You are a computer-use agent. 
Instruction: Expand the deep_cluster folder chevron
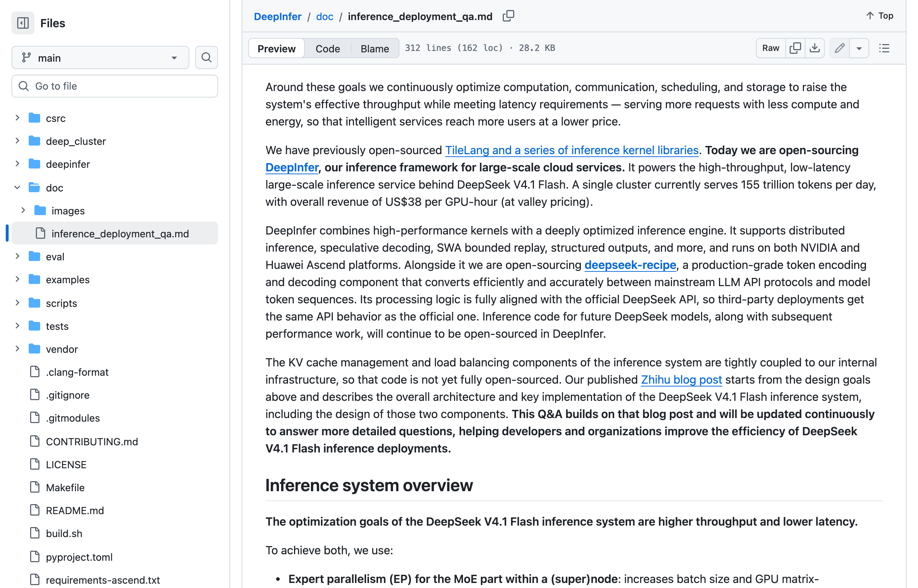(x=17, y=141)
